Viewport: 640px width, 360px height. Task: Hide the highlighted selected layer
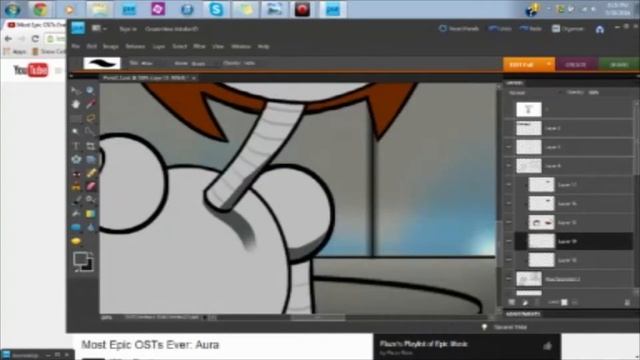pos(509,241)
